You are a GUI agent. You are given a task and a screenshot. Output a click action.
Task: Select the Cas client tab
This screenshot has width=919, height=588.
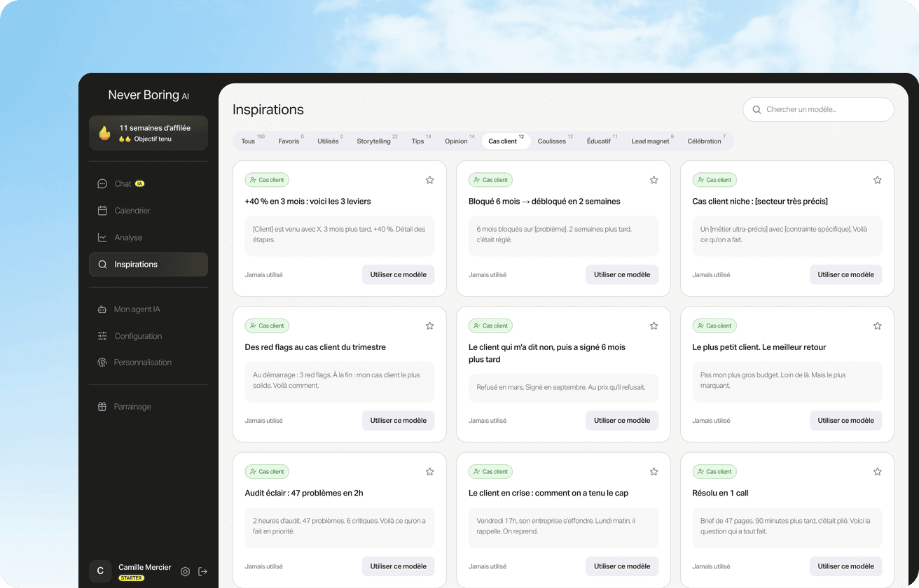click(x=505, y=141)
